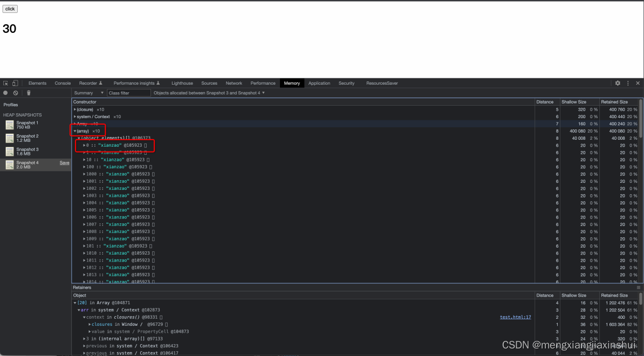Viewport: 644px width, 356px height.
Task: Click the clear all profiles icon
Action: pyautogui.click(x=16, y=93)
